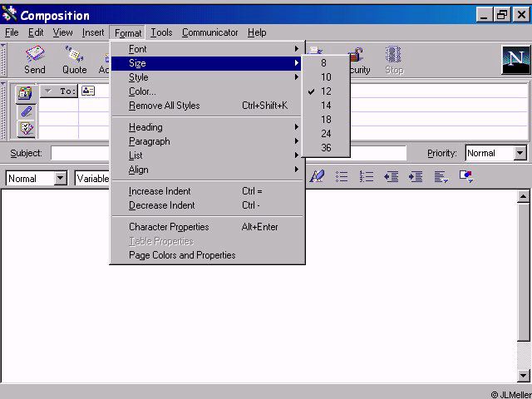Choose Character Properties menu item
The width and height of the screenshot is (532, 399).
206,227
